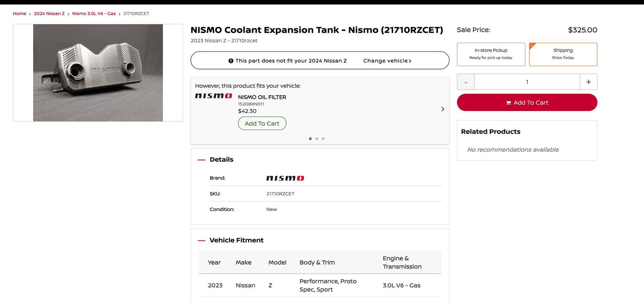Add coolant tank to cart with red button

tap(527, 102)
